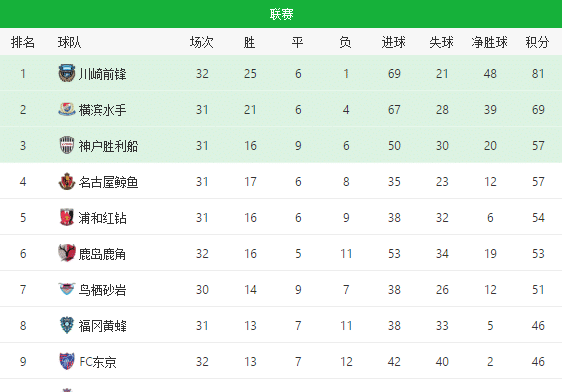The height and width of the screenshot is (392, 562).
Task: Click the Nagoya Grampus (名古屋鲸鱼) logo
Action: 67,181
